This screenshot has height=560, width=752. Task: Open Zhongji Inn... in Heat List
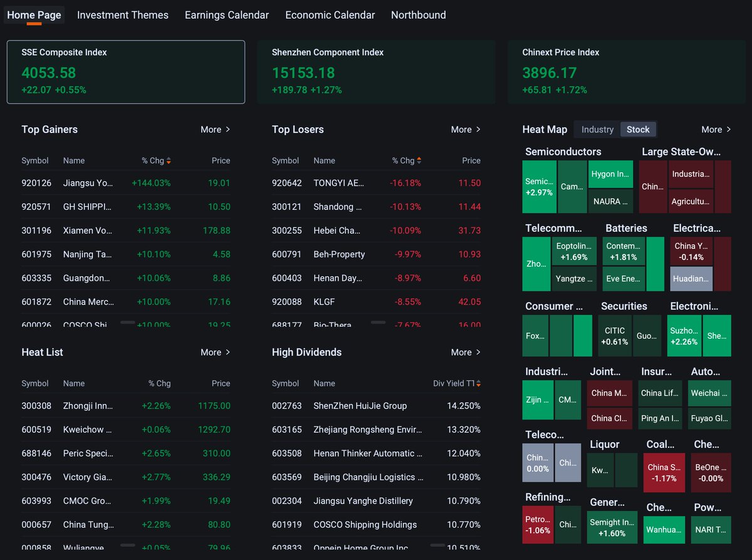(x=126, y=406)
